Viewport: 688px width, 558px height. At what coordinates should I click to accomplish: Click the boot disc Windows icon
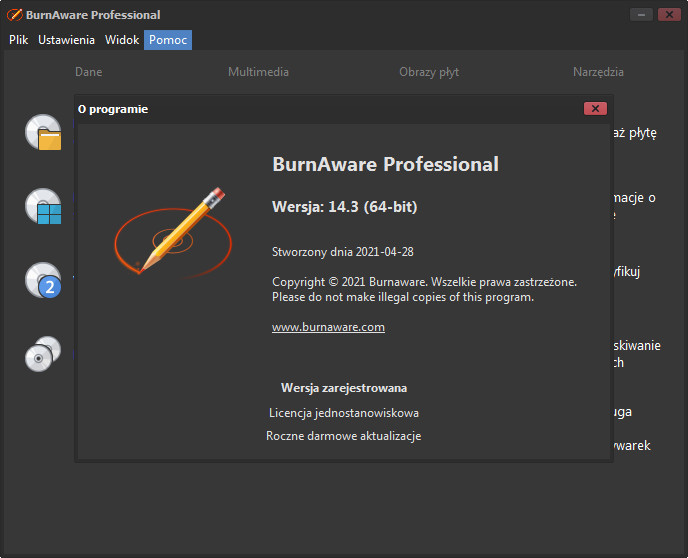[43, 206]
